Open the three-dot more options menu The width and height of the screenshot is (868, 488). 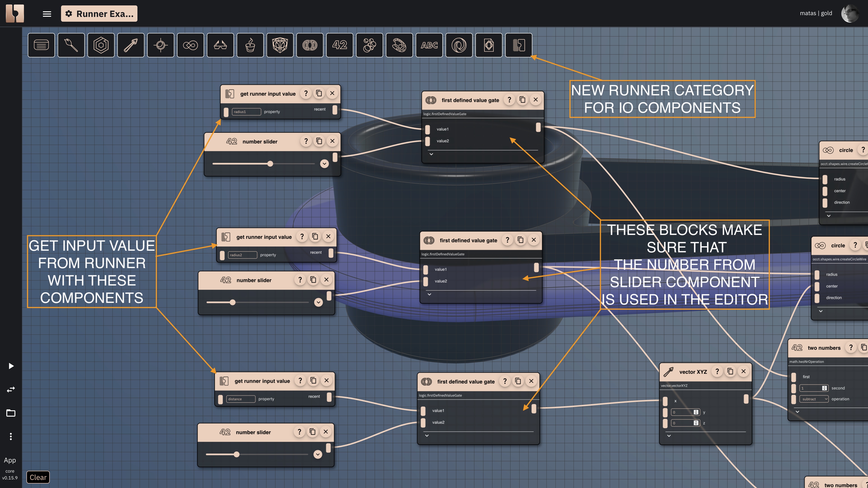11,436
